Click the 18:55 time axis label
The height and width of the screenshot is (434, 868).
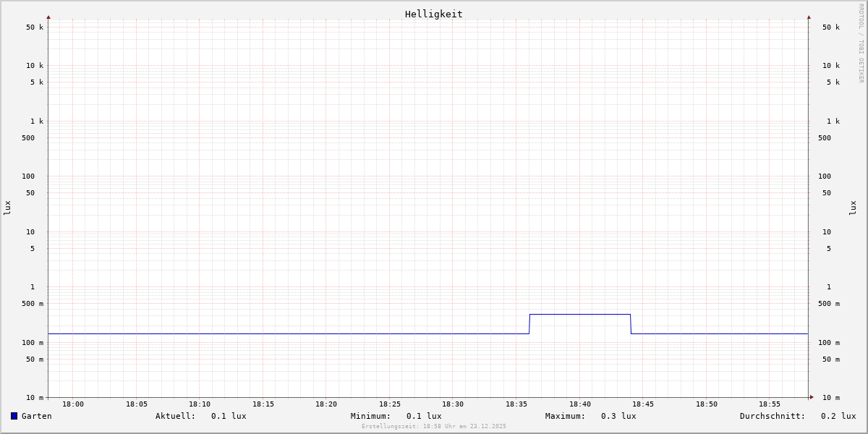770,404
